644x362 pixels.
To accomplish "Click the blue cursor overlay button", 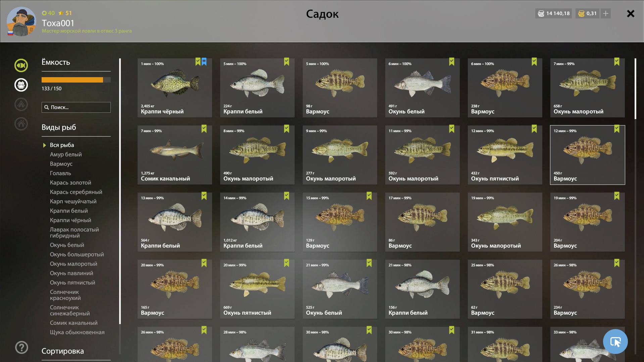I will pos(615,342).
